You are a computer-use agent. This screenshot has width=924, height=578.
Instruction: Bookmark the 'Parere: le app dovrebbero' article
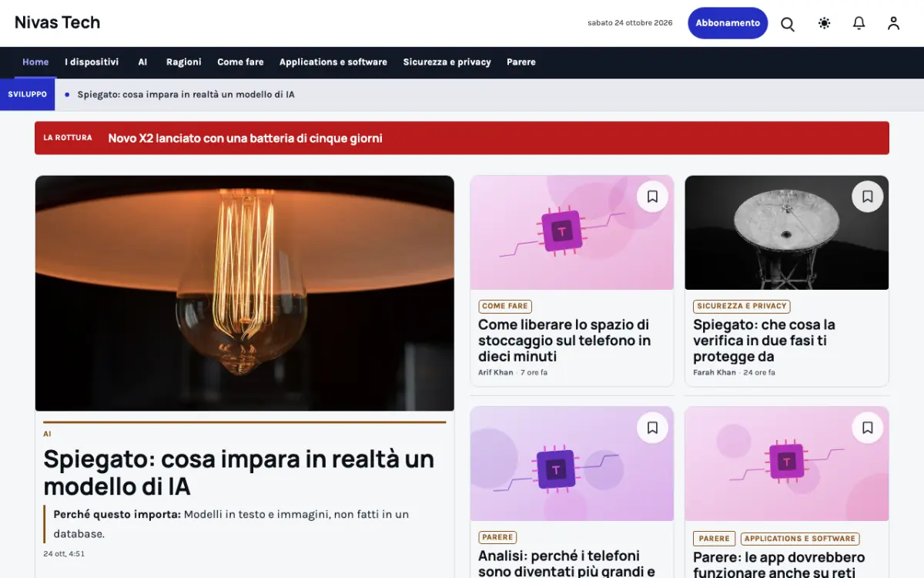[867, 427]
